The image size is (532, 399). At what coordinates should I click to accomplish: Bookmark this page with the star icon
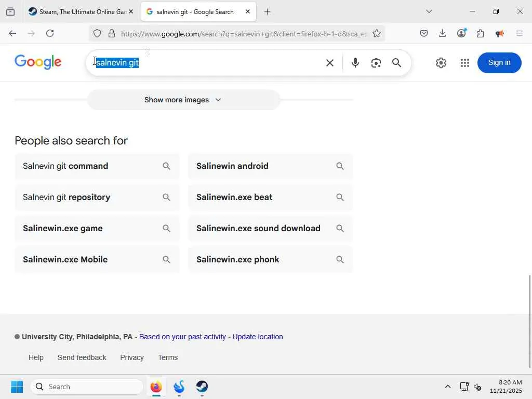pyautogui.click(x=377, y=34)
